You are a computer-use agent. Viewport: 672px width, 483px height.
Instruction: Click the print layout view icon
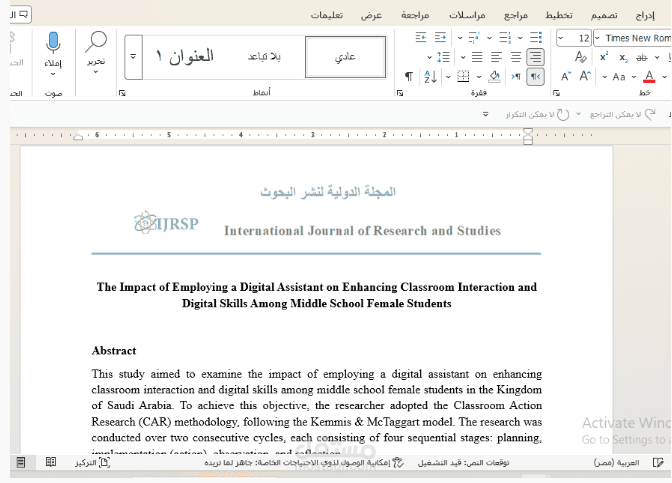pos(20,462)
